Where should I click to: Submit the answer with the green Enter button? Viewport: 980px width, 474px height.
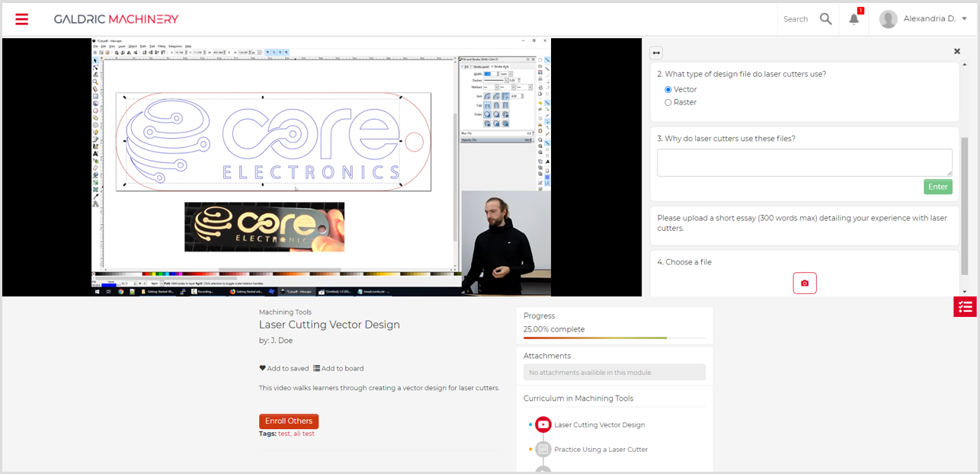(x=938, y=187)
